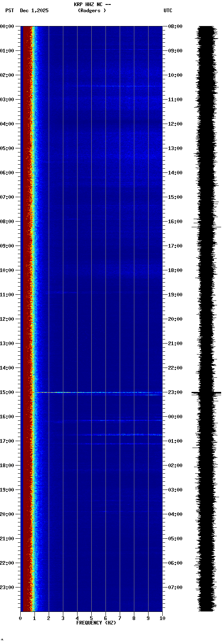Image resolution: width=224 pixels, height=644 pixels.
Task: Click the 'UTC' timezone label
Action: (x=168, y=11)
